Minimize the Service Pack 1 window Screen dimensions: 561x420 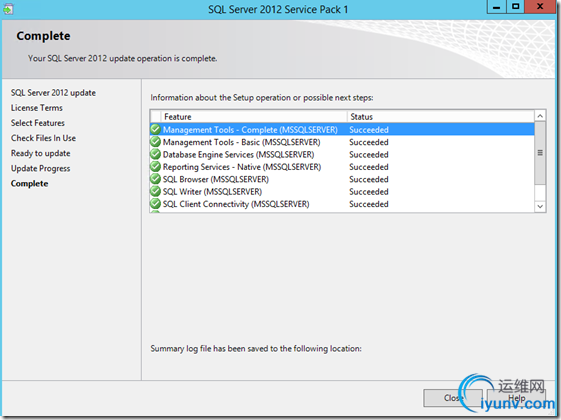pos(496,7)
